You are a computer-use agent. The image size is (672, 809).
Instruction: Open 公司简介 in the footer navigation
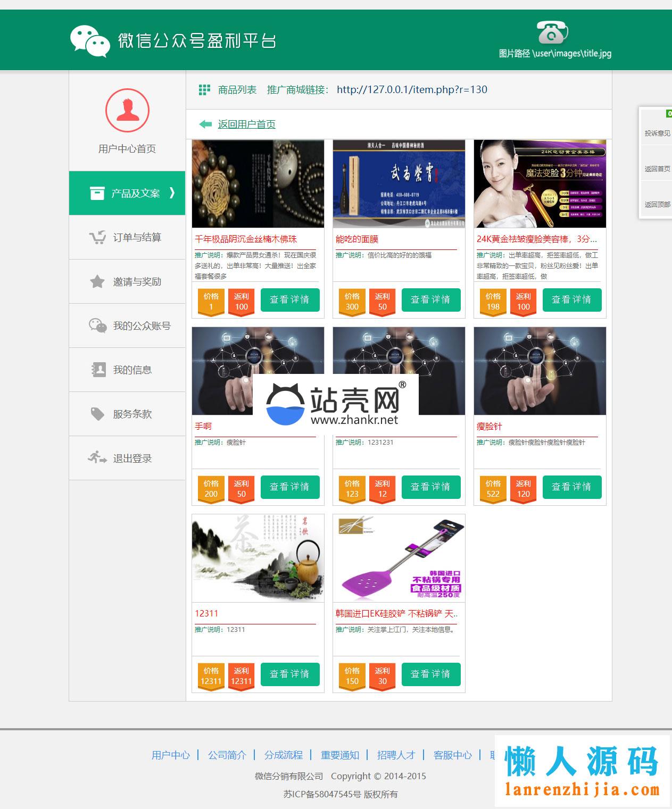[x=227, y=755]
